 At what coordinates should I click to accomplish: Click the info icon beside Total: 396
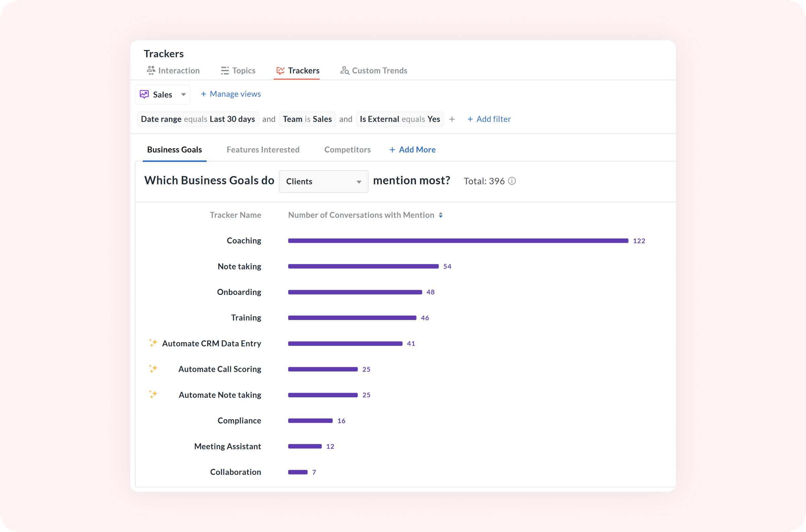(512, 181)
